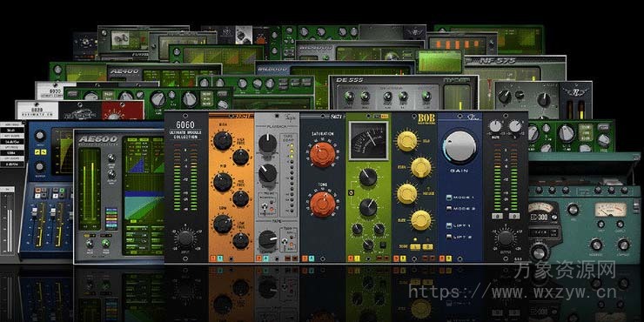Click the Output knob on rightmost 6060 module
This screenshot has width=644, height=322.
[506, 238]
